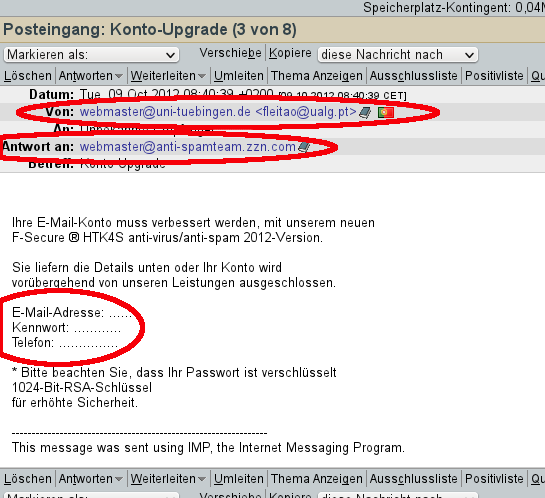Image resolution: width=545 pixels, height=498 pixels.
Task: Click Positivliste in the top toolbar
Action: coord(494,76)
